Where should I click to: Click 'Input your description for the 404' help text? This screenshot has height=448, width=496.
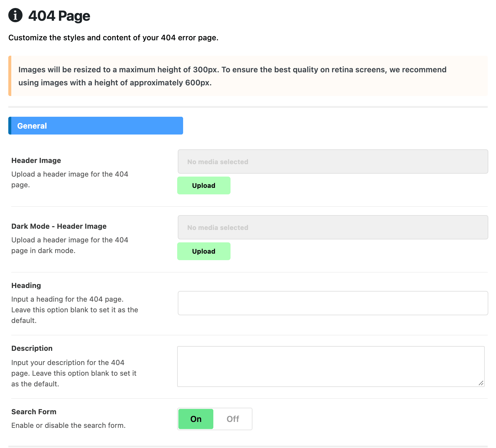pyautogui.click(x=74, y=373)
